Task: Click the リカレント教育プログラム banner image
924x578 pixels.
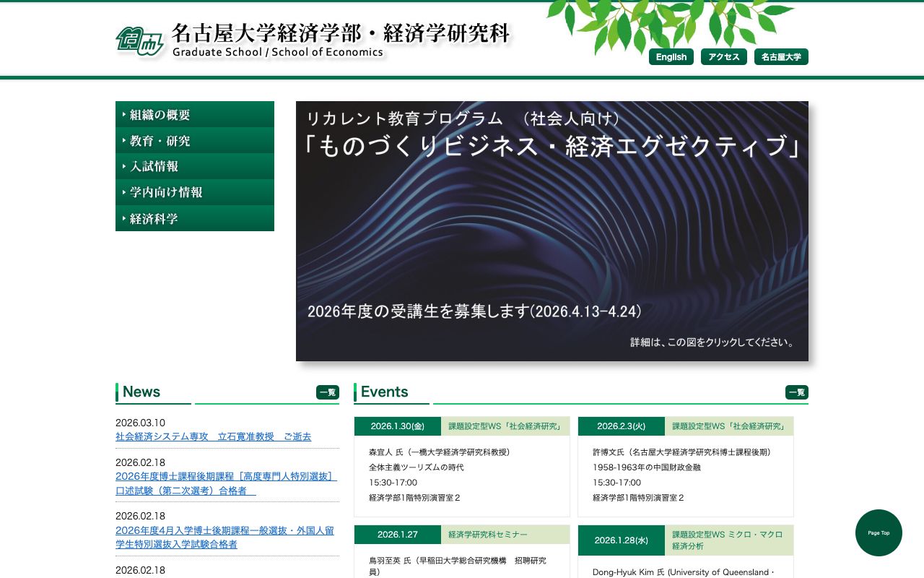Action: click(552, 231)
